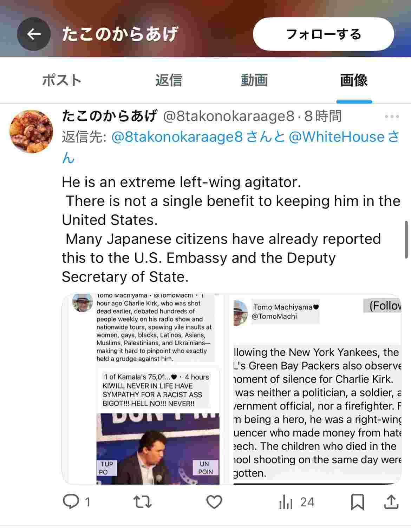
Task: Click the フォローする follow button
Action: [x=323, y=34]
